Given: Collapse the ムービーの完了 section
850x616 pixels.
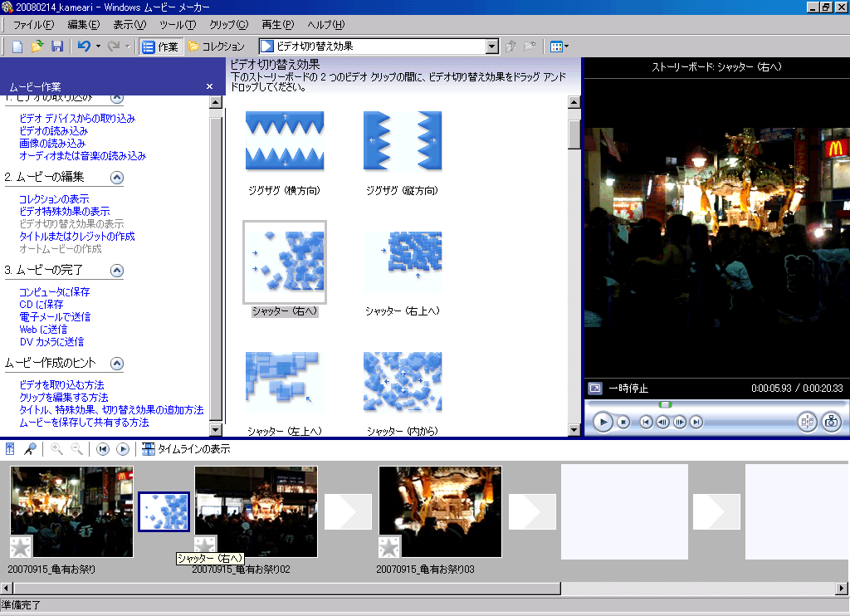Looking at the screenshot, I should pyautogui.click(x=117, y=271).
